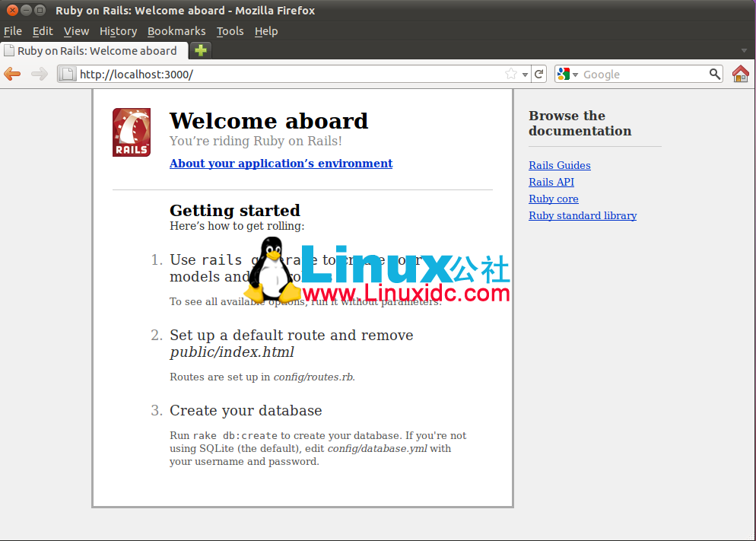
Task: Expand the list all tabs arrow
Action: (744, 51)
